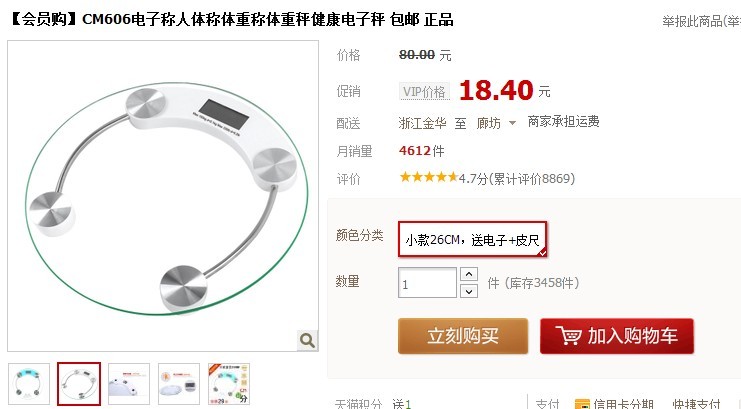
Task: Select the first scale thumbnail with blue display
Action: [29, 384]
